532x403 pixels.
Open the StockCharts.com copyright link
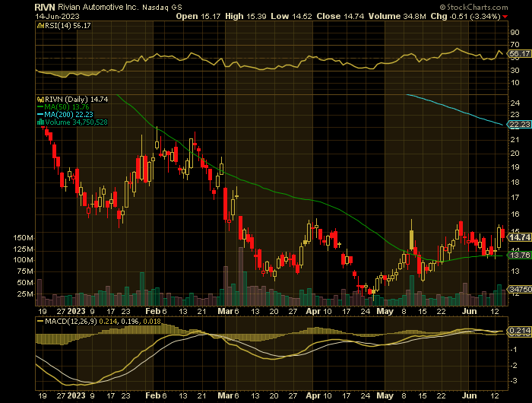473,7
